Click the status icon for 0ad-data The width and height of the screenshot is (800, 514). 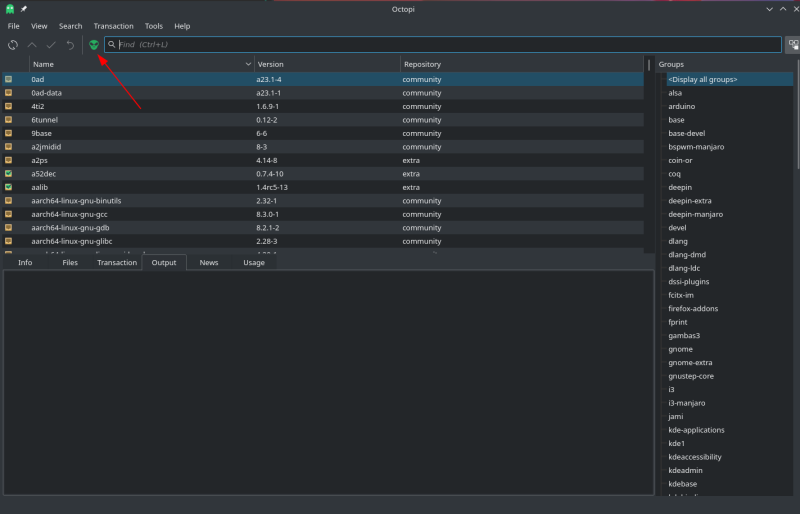tap(9, 93)
